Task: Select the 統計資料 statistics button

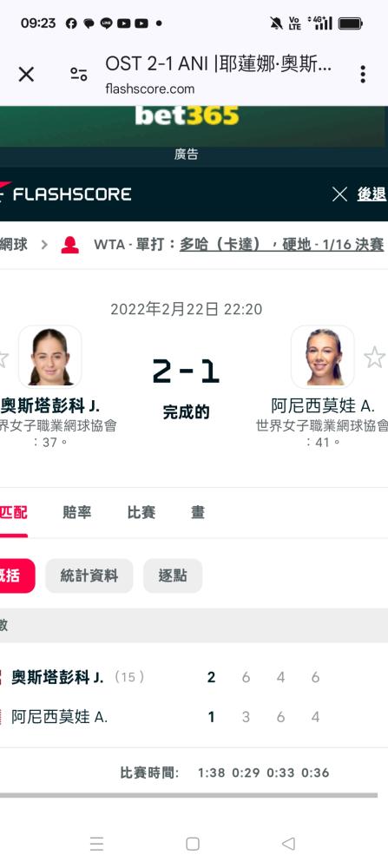Action: point(89,575)
